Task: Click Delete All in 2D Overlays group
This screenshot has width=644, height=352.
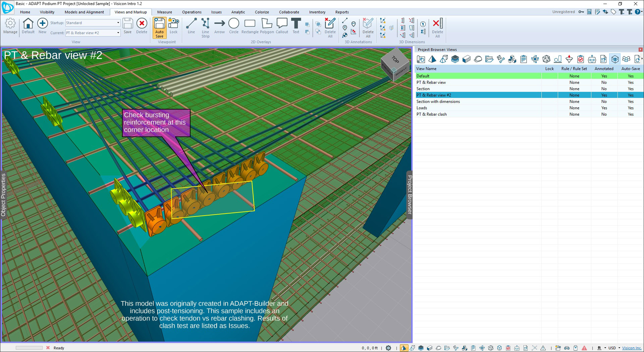Action: 330,28
